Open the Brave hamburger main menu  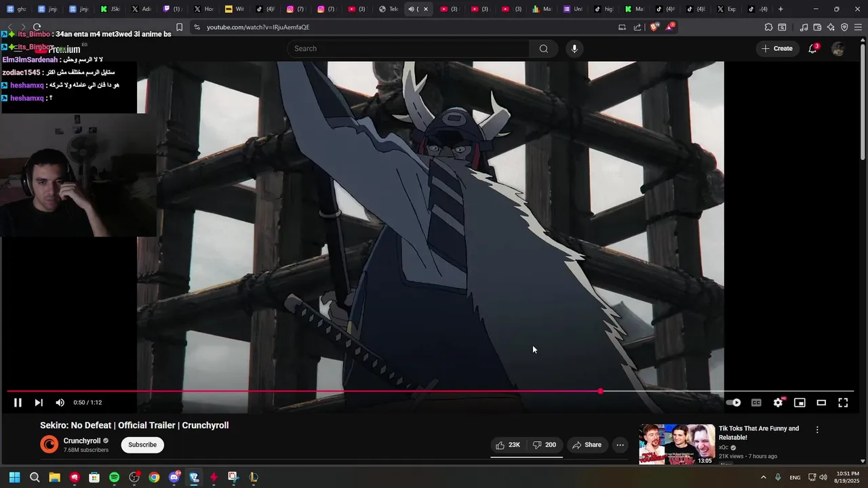coord(858,27)
